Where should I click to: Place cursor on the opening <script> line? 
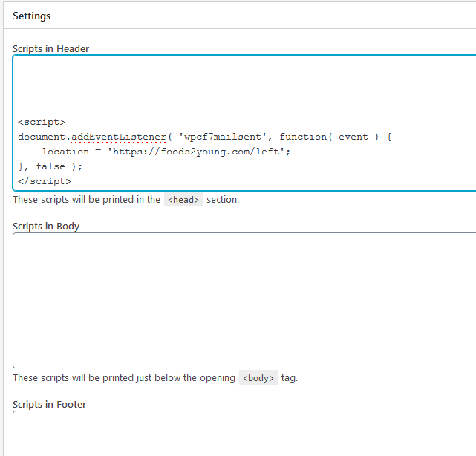pos(42,122)
